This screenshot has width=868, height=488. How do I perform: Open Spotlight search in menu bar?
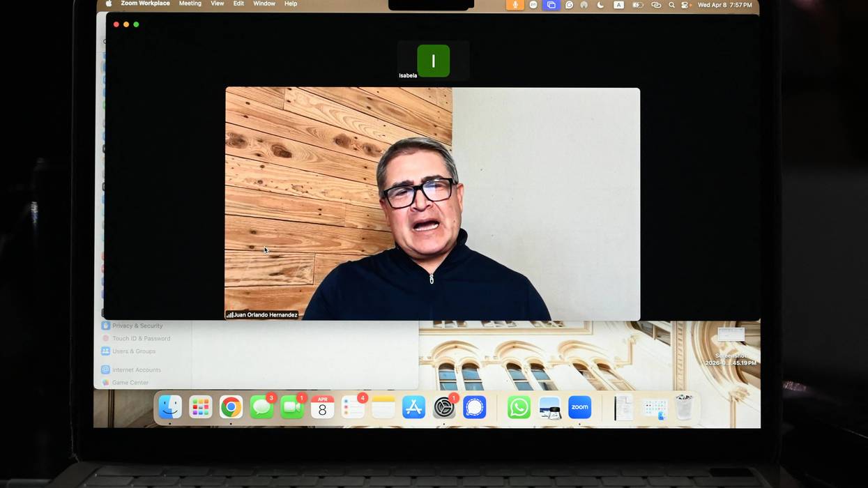click(671, 5)
